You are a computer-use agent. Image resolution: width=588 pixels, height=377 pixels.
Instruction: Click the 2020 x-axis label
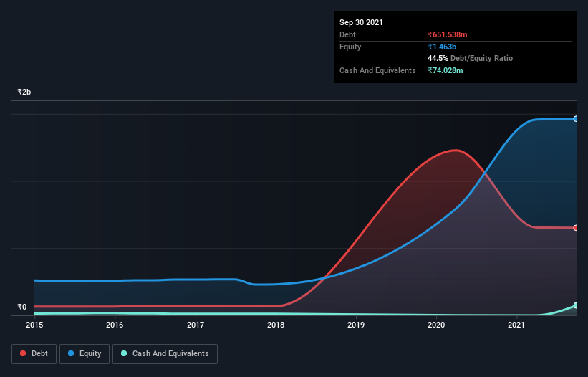(x=436, y=325)
